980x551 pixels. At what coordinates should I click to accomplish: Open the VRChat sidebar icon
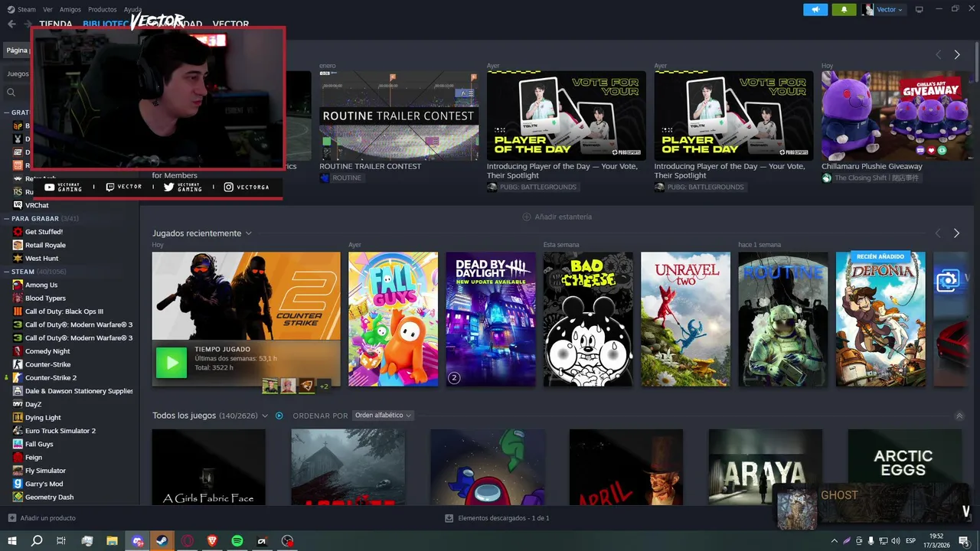[18, 205]
